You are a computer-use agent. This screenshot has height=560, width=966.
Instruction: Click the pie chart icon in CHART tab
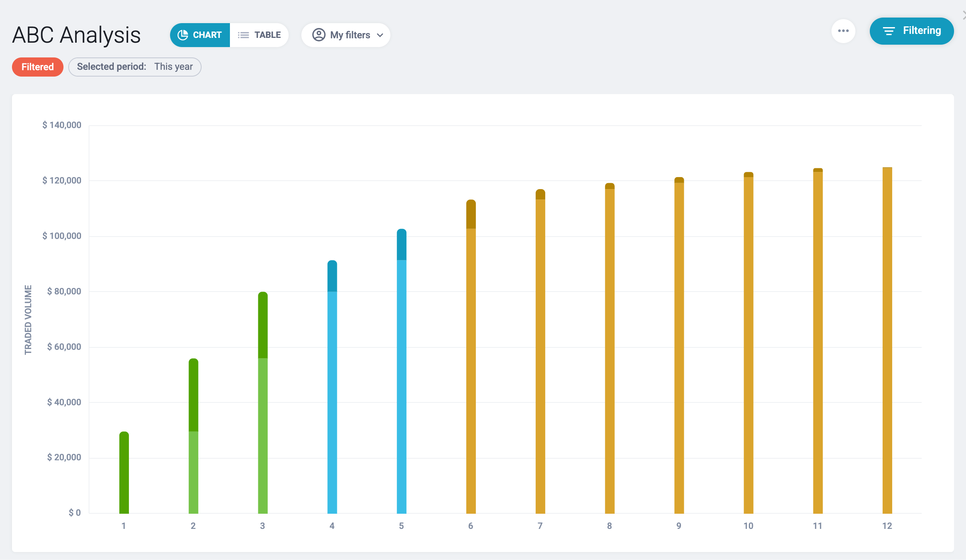point(183,35)
